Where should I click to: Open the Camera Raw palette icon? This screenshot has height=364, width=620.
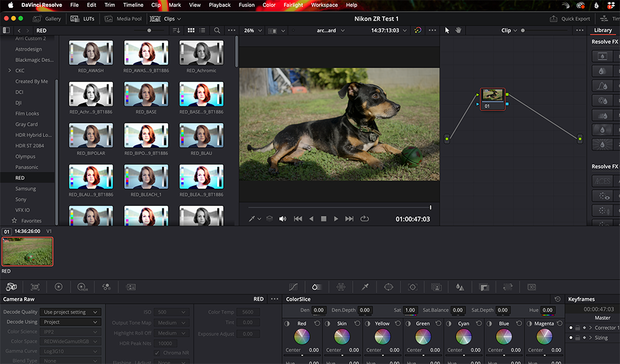(11, 287)
